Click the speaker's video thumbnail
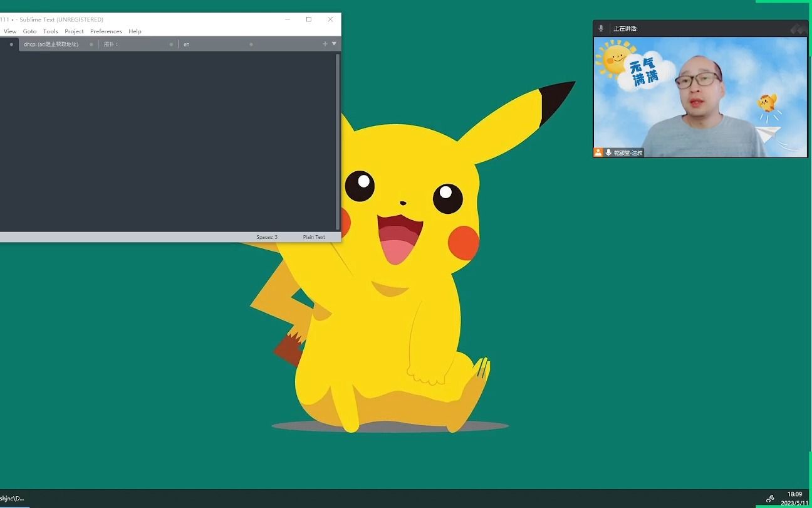This screenshot has width=812, height=508. coord(700,97)
